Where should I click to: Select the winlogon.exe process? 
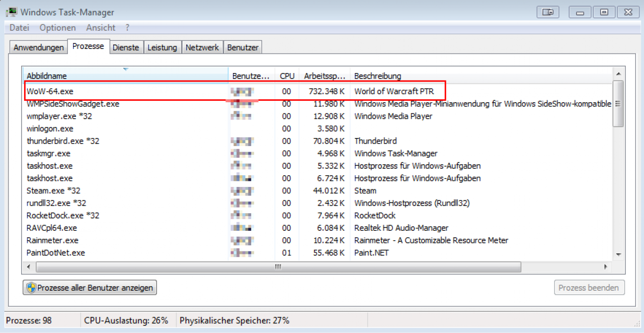[x=318, y=128]
